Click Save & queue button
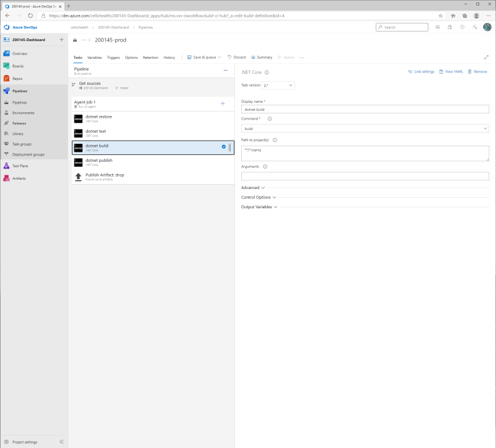The height and width of the screenshot is (448, 496). (201, 57)
